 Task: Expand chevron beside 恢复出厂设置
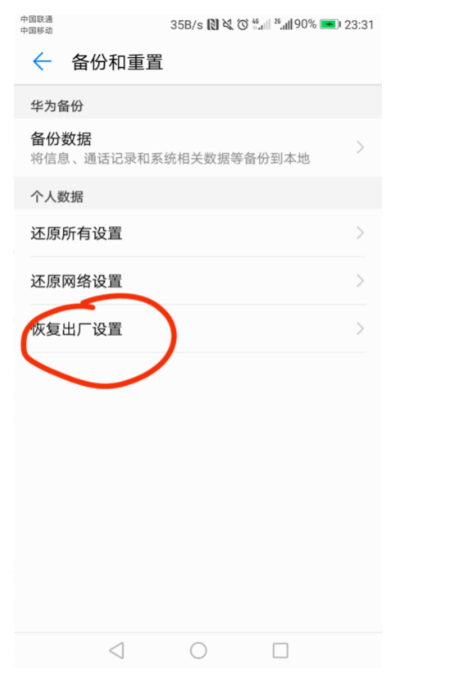[360, 328]
